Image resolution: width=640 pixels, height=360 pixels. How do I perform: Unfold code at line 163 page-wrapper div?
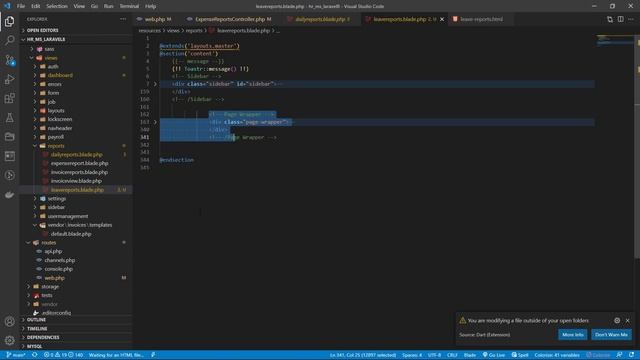point(155,122)
